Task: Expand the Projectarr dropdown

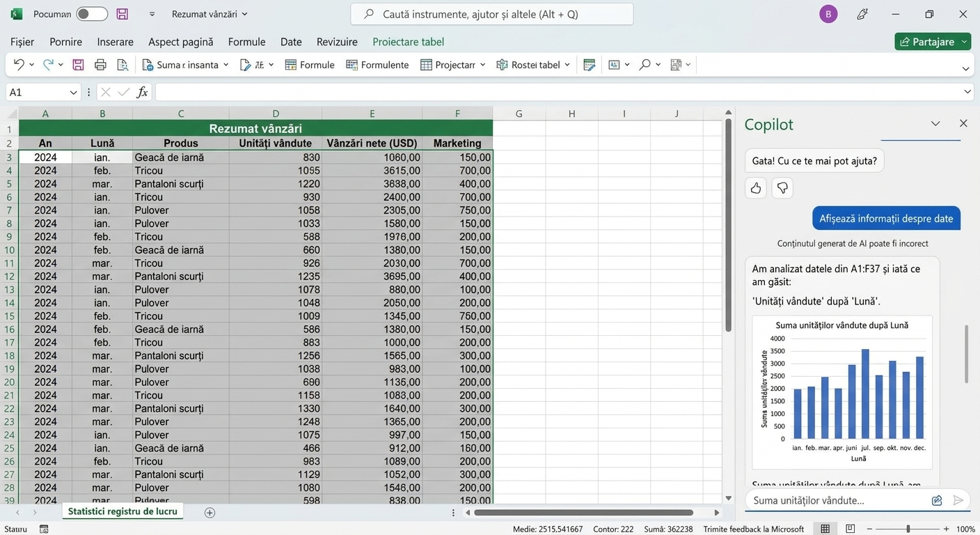Action: [x=482, y=65]
